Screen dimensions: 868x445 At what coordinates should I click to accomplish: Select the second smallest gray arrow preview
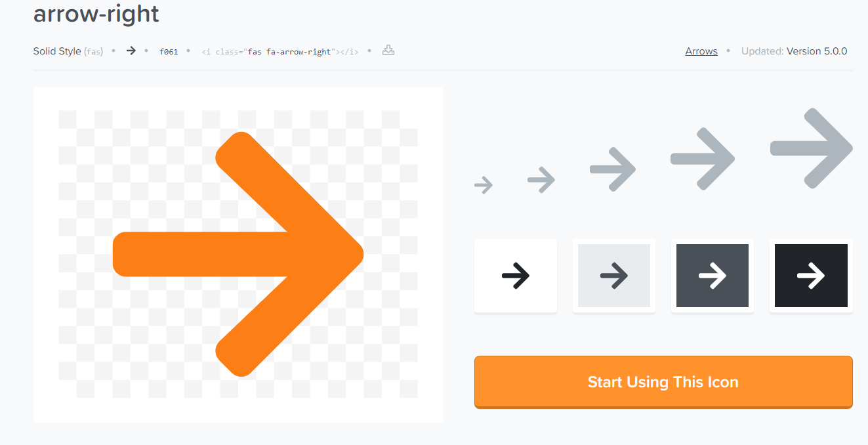[x=542, y=179]
